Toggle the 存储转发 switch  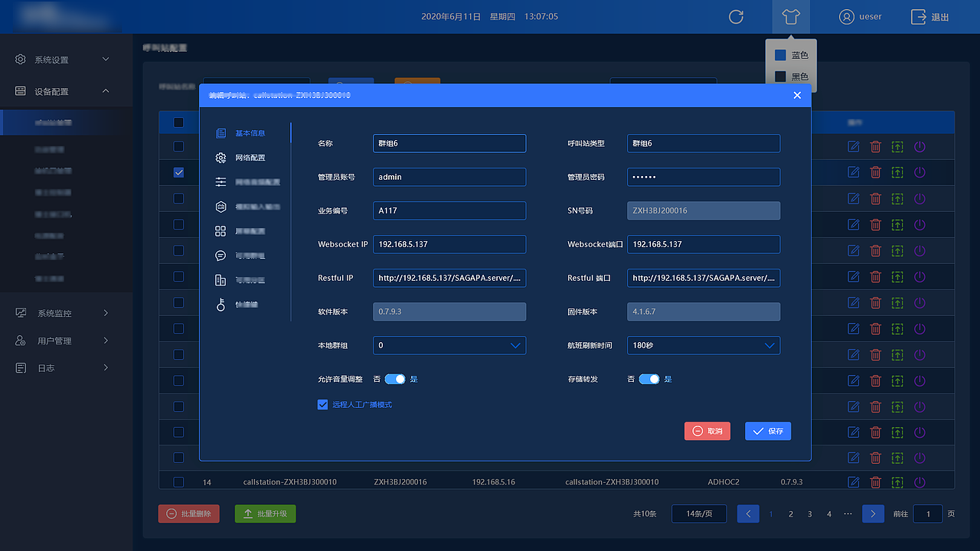click(x=649, y=379)
